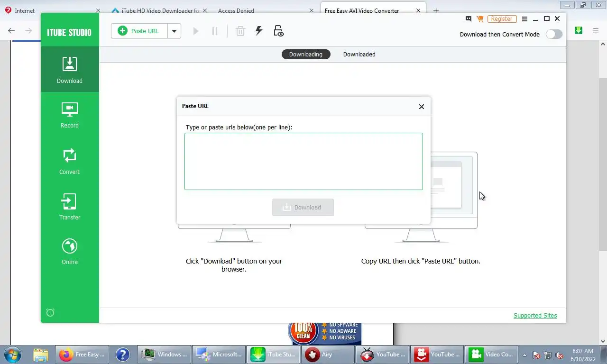Click the resume (play) toolbar icon
Viewport: 607px width, 364px height.
click(x=196, y=31)
